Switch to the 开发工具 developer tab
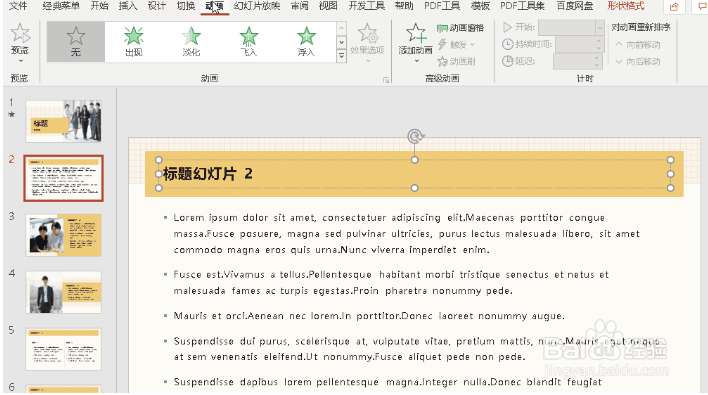The width and height of the screenshot is (708, 395). [367, 6]
